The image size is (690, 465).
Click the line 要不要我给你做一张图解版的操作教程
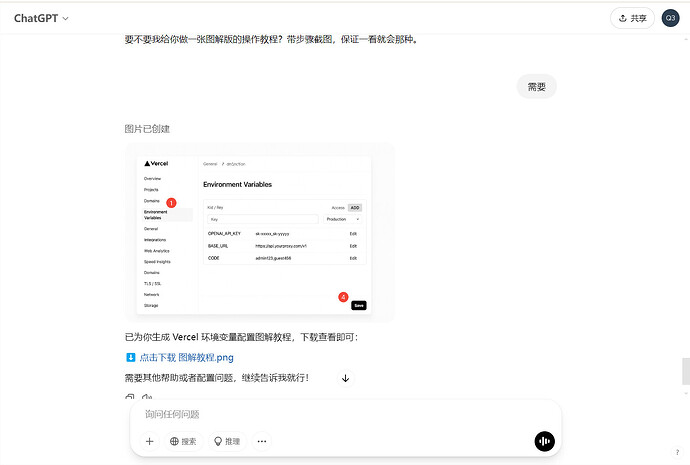click(203, 40)
